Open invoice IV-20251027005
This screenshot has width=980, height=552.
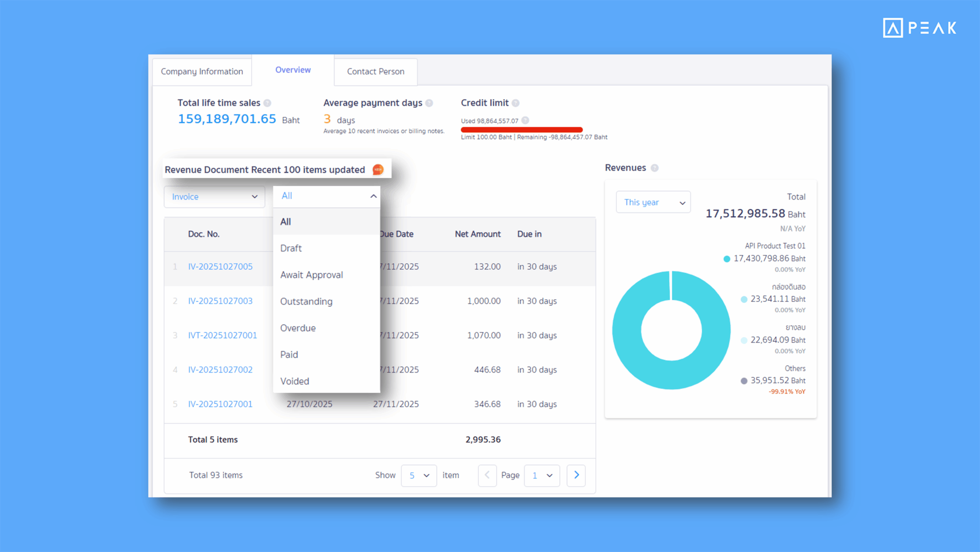pos(220,266)
